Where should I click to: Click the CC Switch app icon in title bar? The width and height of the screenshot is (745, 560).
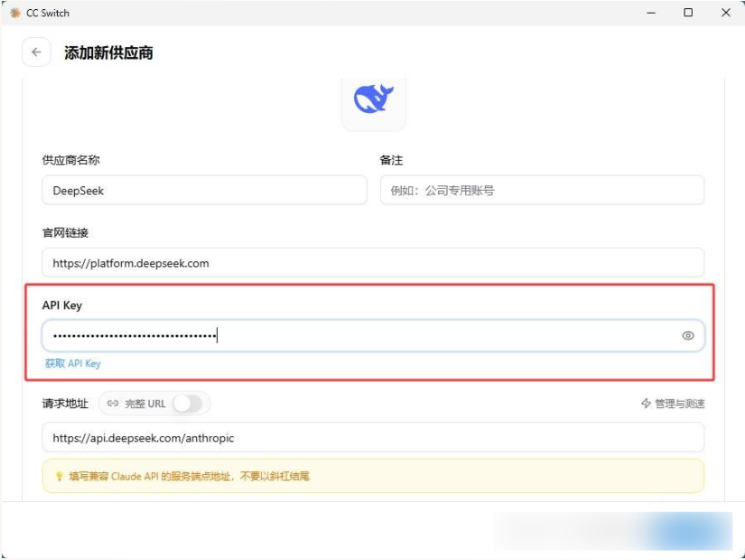point(14,13)
